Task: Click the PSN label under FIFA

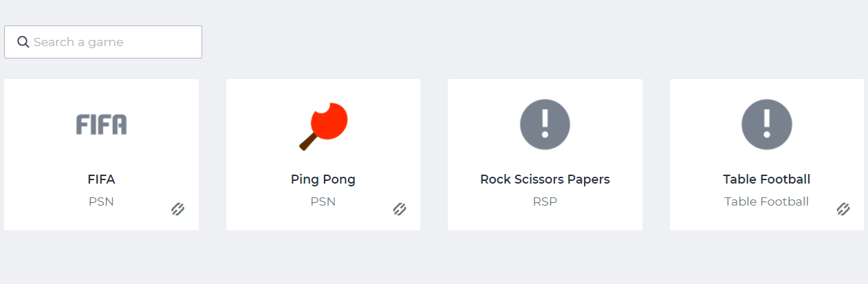Action: 101,201
